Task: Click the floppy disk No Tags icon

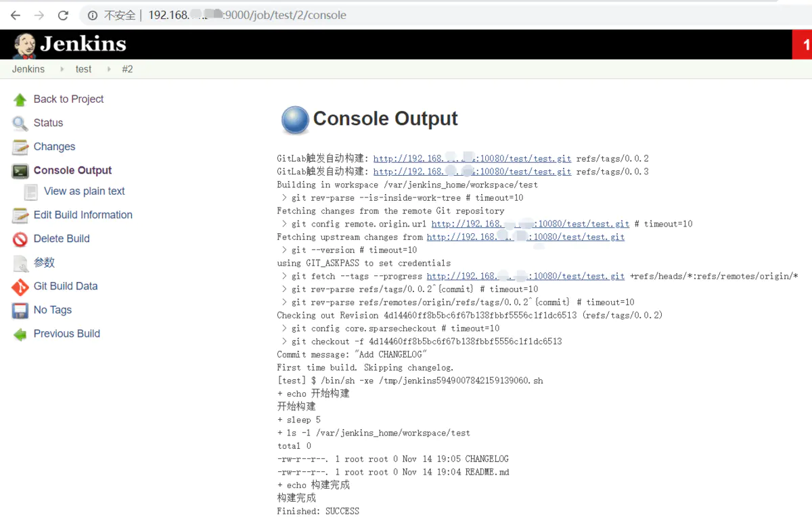Action: [20, 311]
